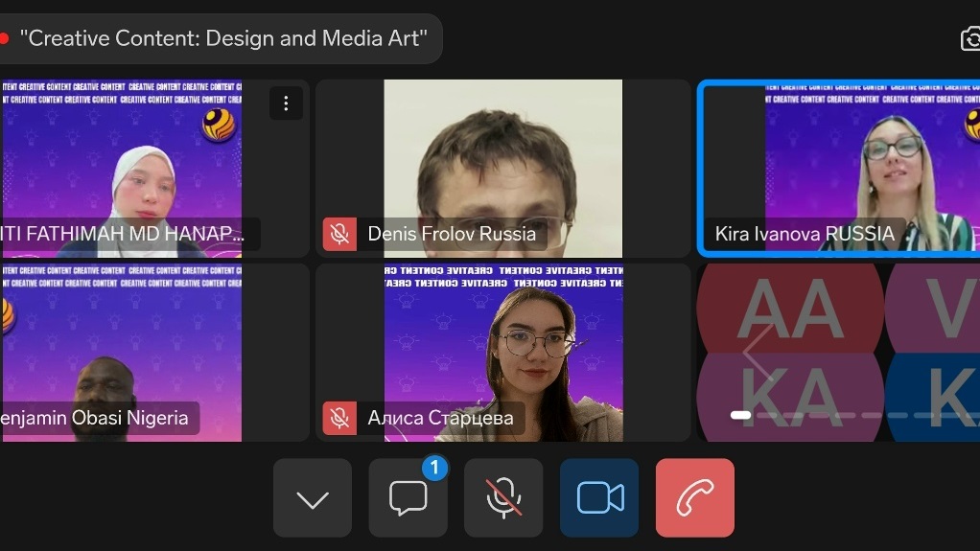Open the "Creative Content: Design and Media Art" title
The width and height of the screenshot is (980, 551).
point(222,38)
